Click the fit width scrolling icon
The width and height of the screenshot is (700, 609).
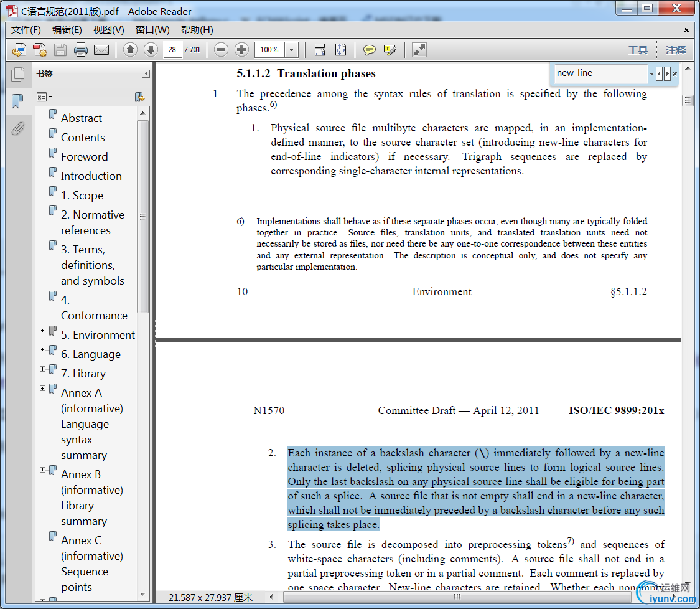coord(320,50)
